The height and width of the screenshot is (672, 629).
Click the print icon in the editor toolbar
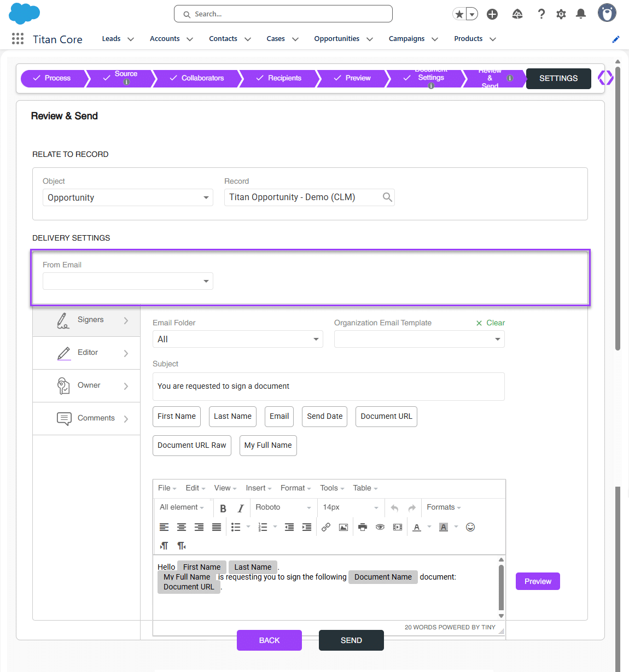[362, 527]
